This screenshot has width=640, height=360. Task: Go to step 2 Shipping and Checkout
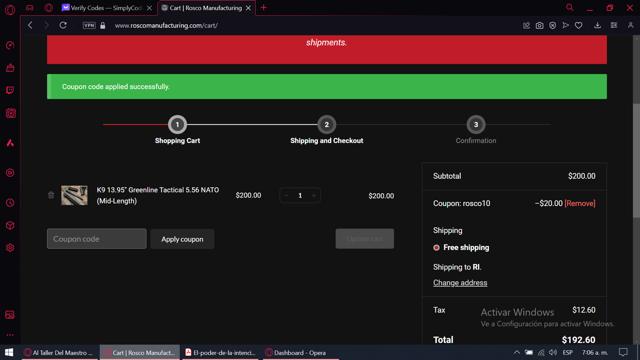click(327, 124)
